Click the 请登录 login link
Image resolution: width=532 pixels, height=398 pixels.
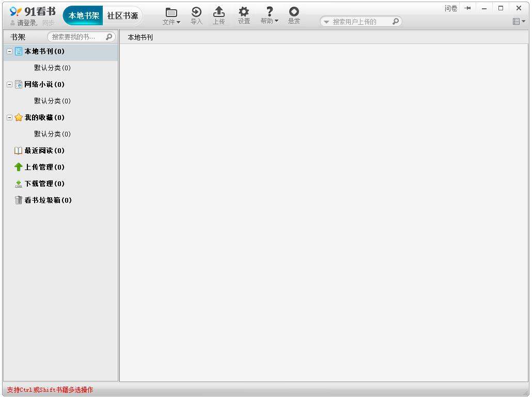(27, 23)
